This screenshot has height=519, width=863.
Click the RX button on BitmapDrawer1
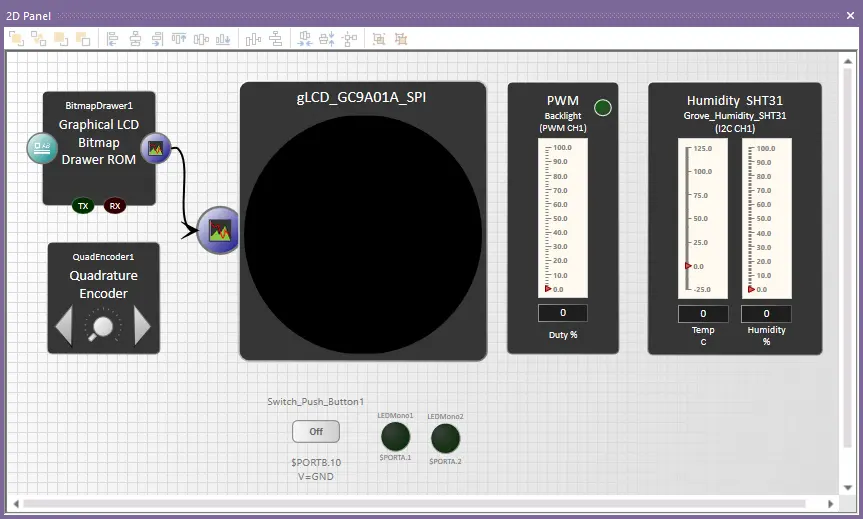115,205
